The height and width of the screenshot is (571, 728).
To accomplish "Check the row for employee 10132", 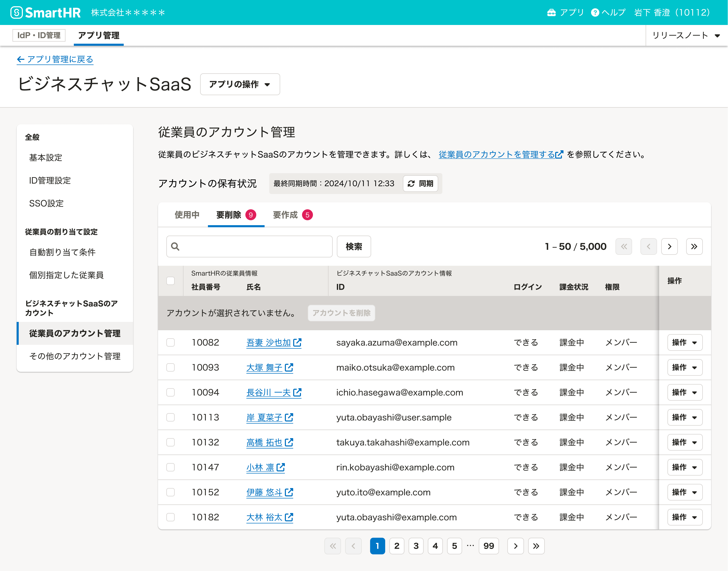I will pyautogui.click(x=170, y=442).
